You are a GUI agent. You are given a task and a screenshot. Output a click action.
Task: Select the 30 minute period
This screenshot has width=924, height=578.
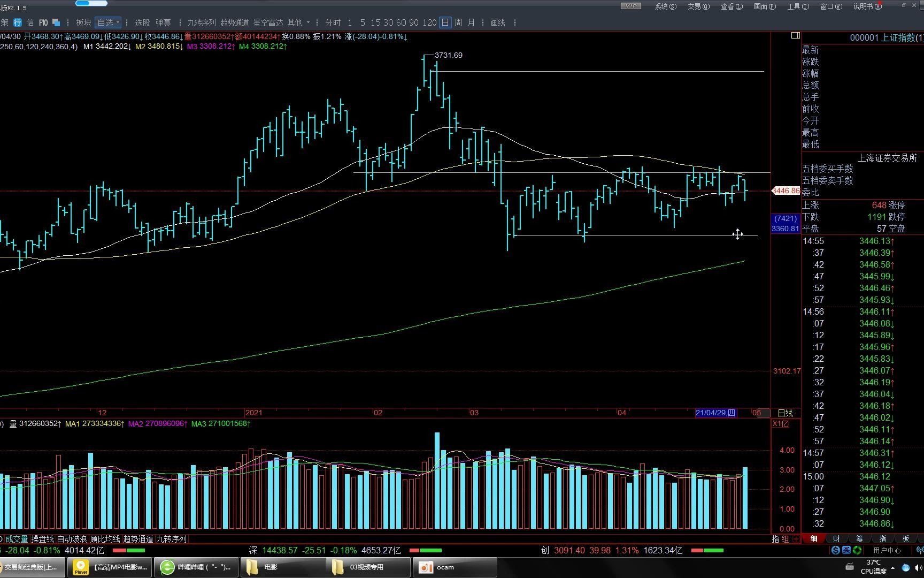[x=388, y=22]
